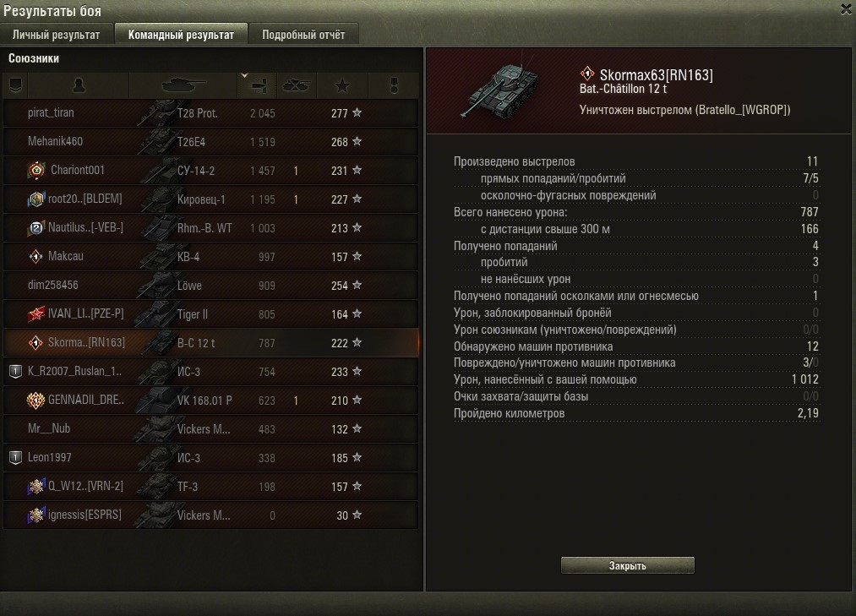The height and width of the screenshot is (616, 856).
Task: Sort by medals column icon
Action: [394, 85]
